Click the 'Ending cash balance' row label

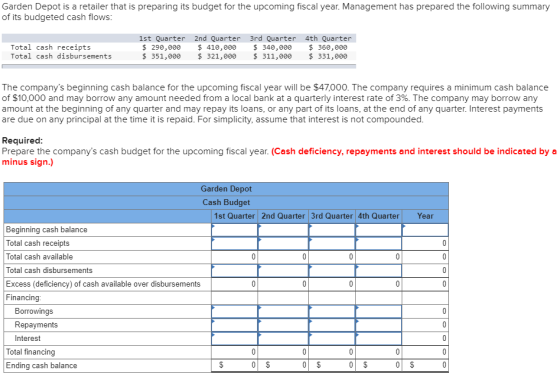(41, 365)
